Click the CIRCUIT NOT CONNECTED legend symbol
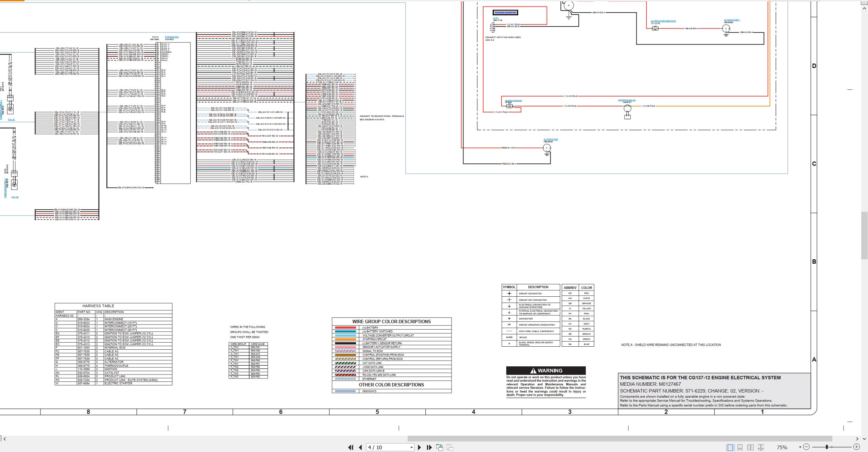This screenshot has height=452, width=868. point(509,300)
